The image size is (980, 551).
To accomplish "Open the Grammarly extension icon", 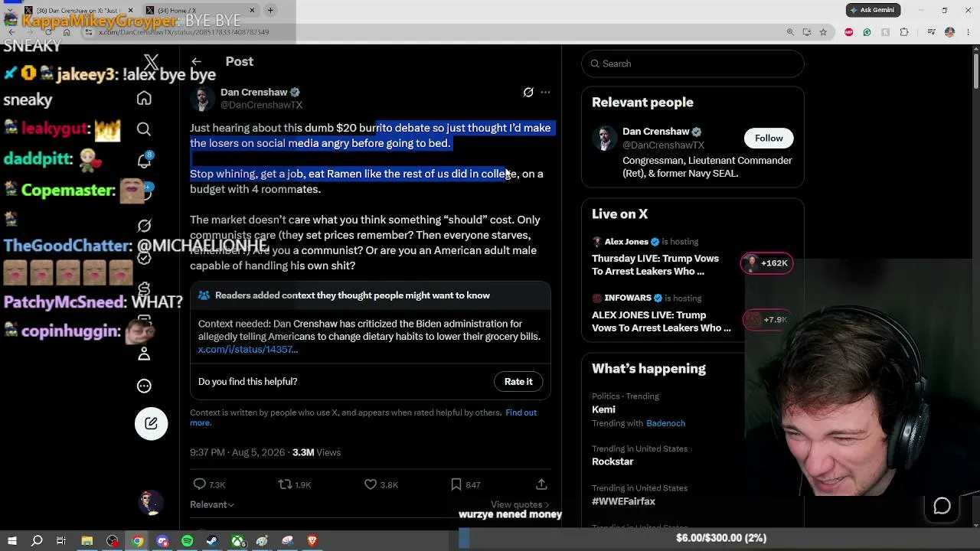I will (x=867, y=32).
